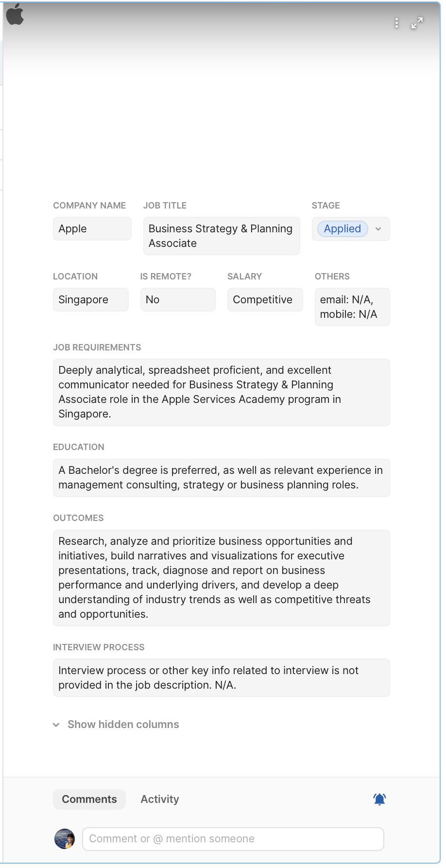Edit the Company Name field Apple
The height and width of the screenshot is (868, 446).
coord(92,229)
